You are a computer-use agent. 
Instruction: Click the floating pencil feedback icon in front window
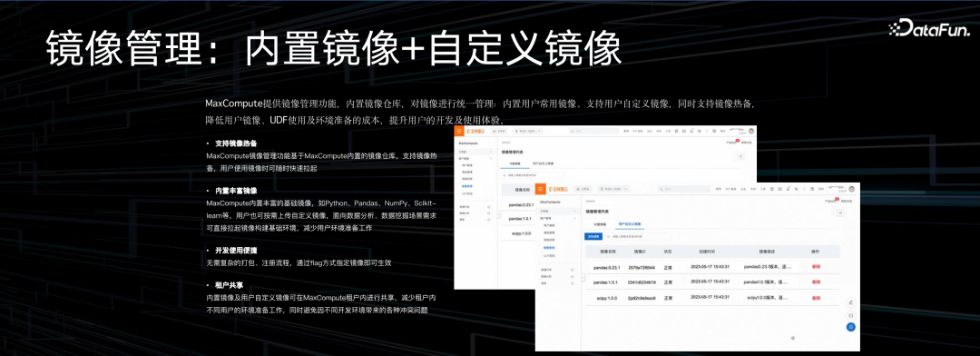pyautogui.click(x=850, y=302)
